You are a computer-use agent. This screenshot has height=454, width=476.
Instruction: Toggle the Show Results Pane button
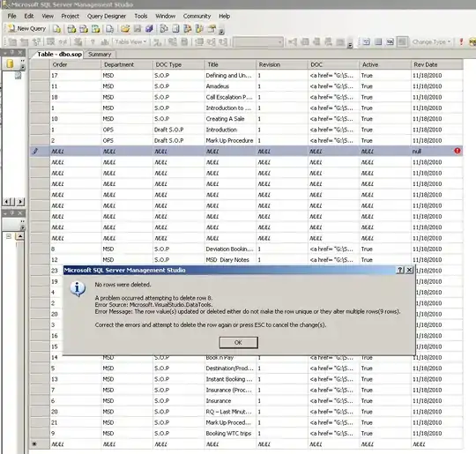coord(402,41)
